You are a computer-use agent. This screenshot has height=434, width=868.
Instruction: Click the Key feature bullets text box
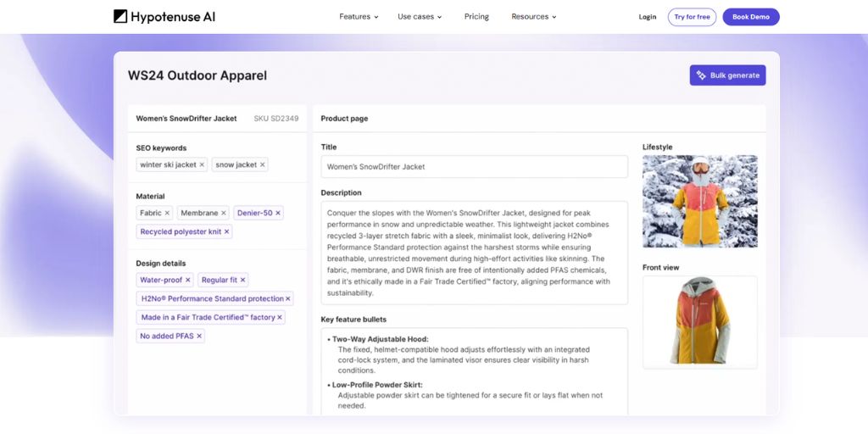pyautogui.click(x=475, y=371)
